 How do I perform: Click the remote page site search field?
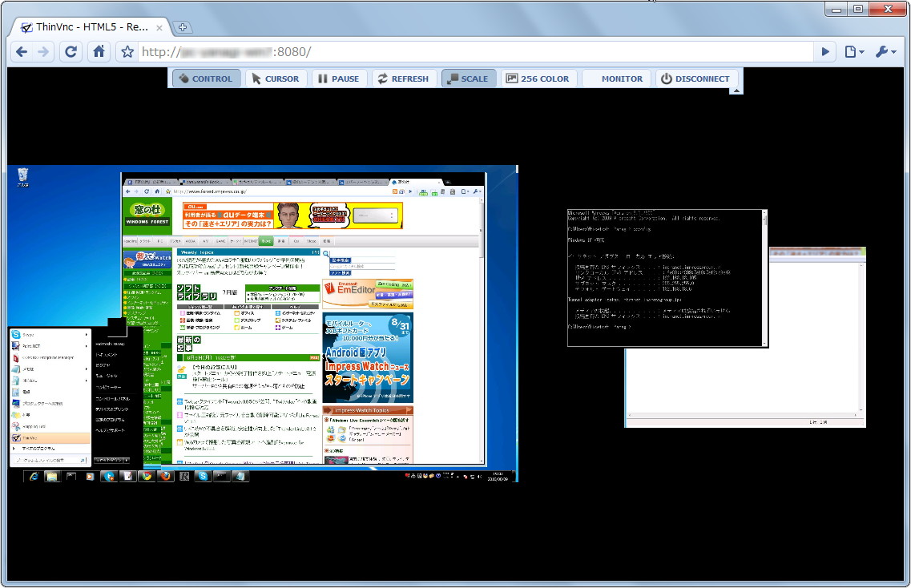point(363,266)
